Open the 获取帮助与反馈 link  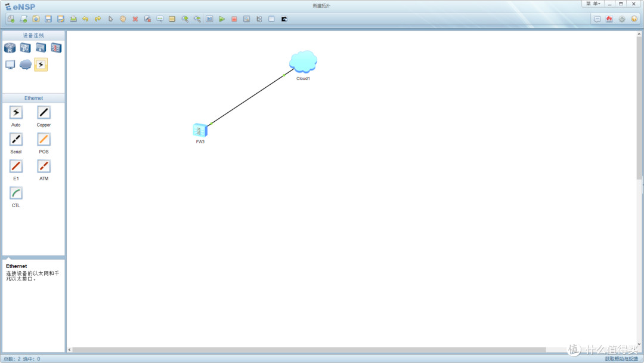pyautogui.click(x=621, y=359)
